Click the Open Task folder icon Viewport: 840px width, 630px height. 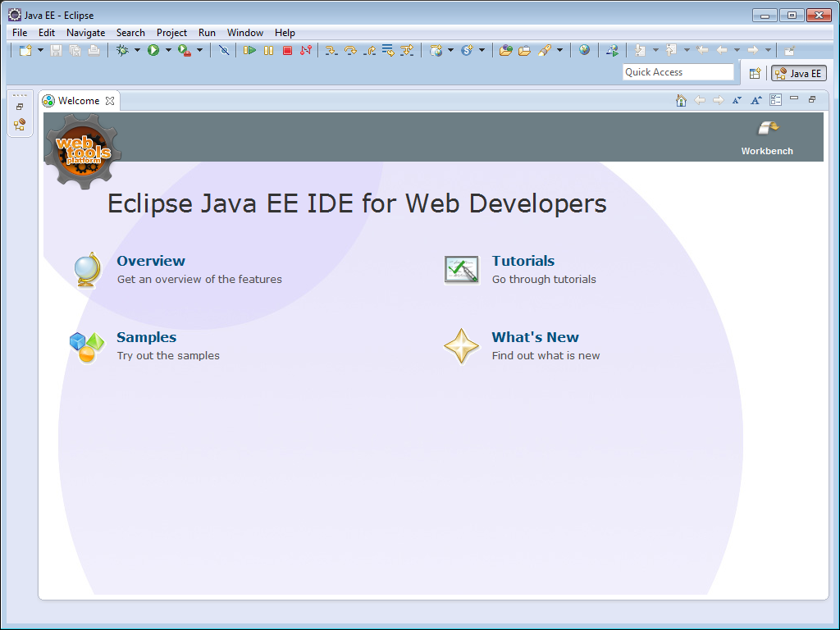[524, 50]
